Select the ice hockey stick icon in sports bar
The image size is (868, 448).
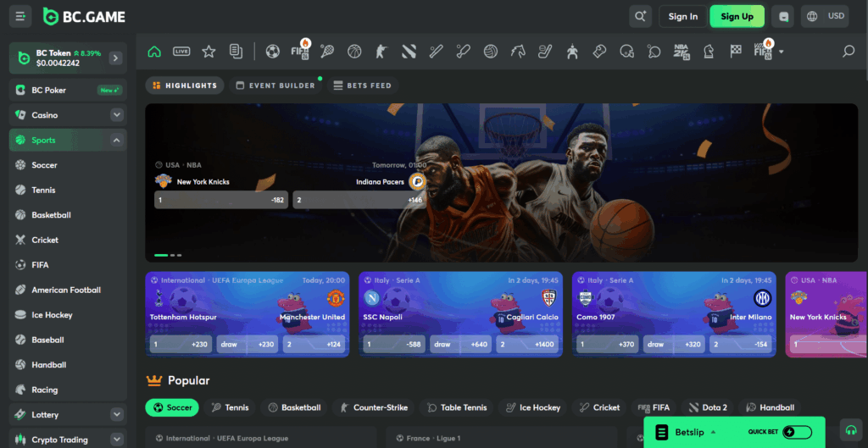545,52
